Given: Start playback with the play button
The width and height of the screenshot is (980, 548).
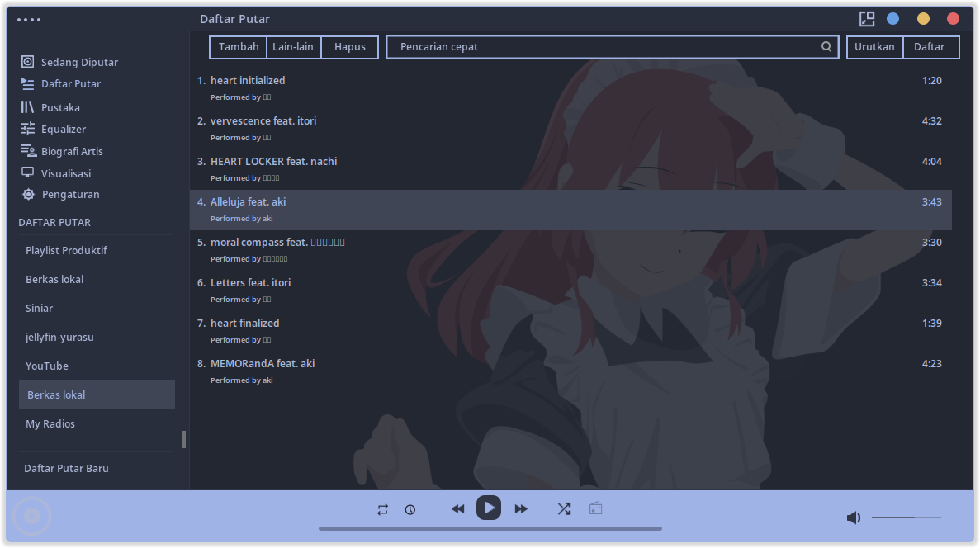Looking at the screenshot, I should click(x=489, y=508).
